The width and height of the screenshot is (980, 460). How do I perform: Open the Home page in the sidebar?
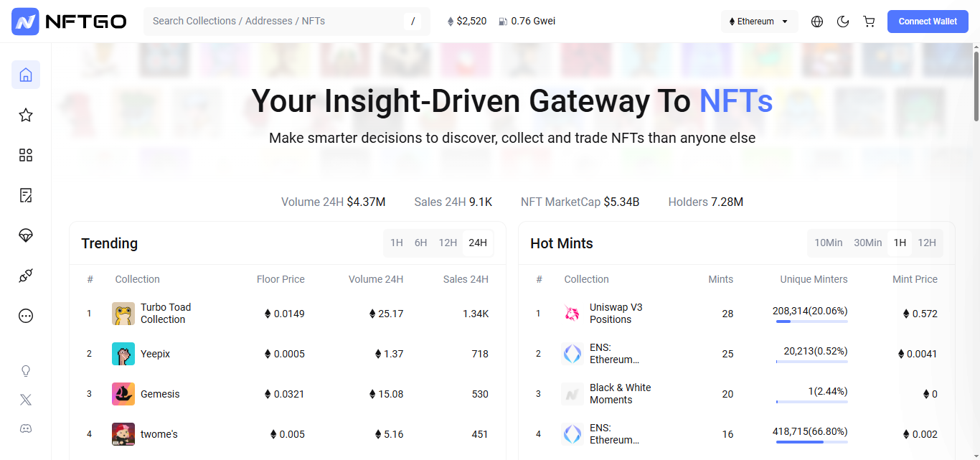point(26,75)
